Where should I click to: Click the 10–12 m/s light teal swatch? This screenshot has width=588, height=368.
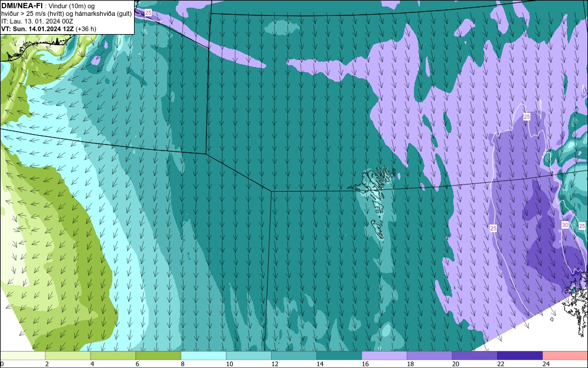click(x=249, y=356)
